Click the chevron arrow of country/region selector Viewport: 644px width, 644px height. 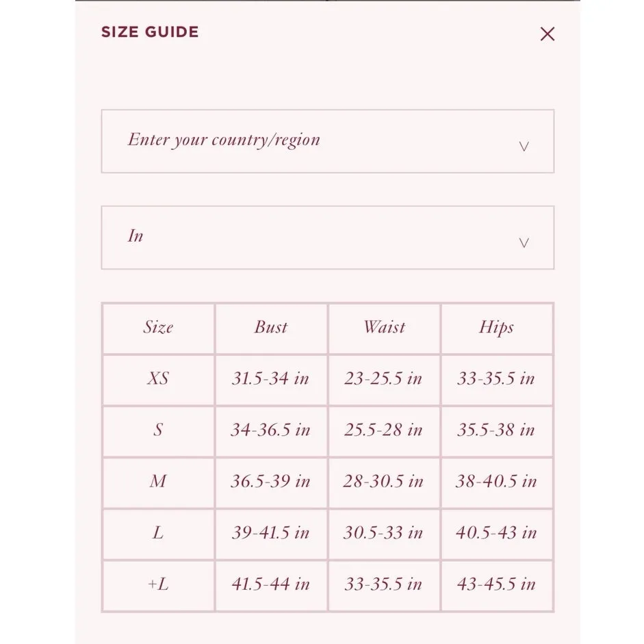coord(524,146)
